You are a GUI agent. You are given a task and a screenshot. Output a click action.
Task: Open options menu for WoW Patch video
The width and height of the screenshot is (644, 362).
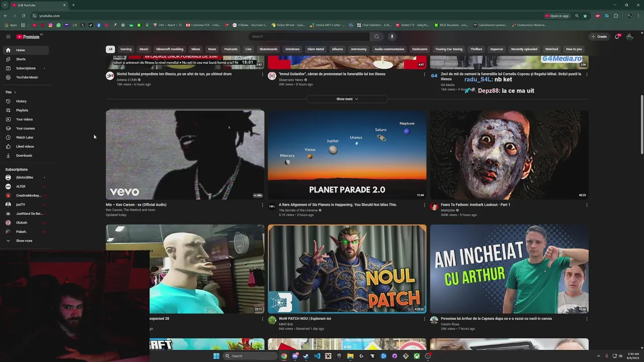(424, 319)
